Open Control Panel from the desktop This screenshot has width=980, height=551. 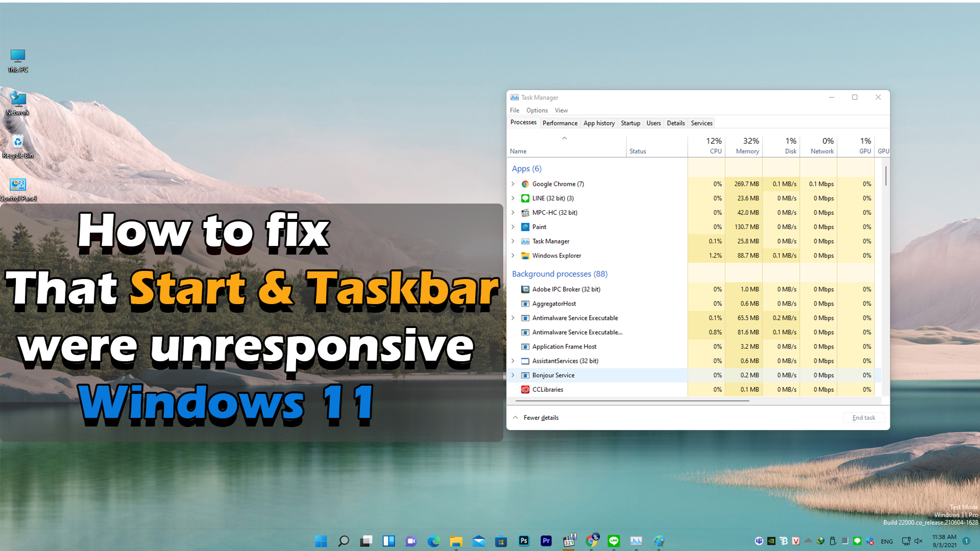(x=18, y=185)
